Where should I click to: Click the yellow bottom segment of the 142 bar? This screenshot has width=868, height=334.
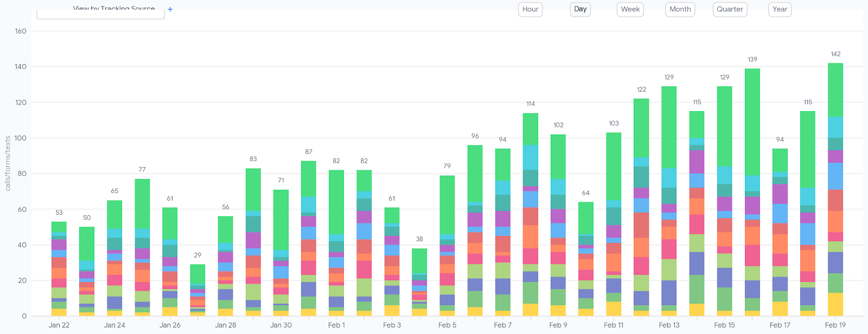(x=835, y=305)
